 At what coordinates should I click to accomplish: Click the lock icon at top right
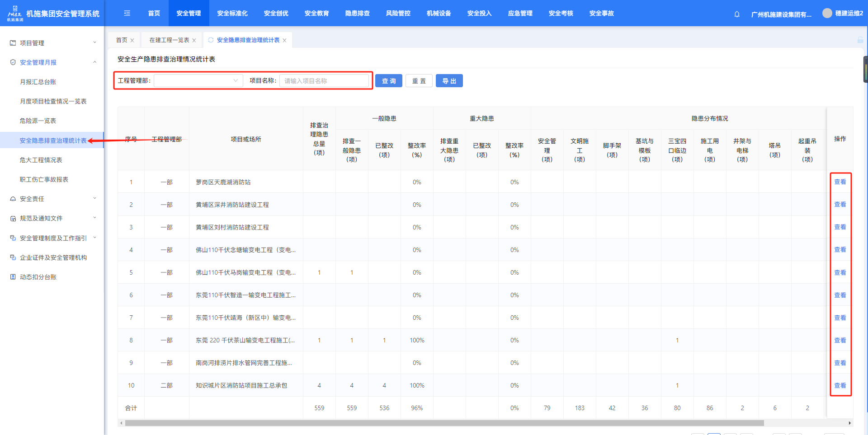[860, 40]
